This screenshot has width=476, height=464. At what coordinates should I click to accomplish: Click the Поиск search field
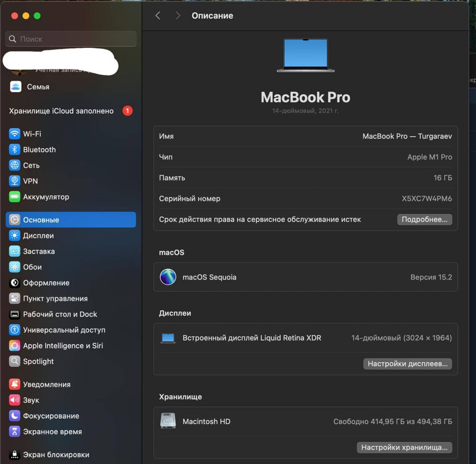click(x=71, y=39)
